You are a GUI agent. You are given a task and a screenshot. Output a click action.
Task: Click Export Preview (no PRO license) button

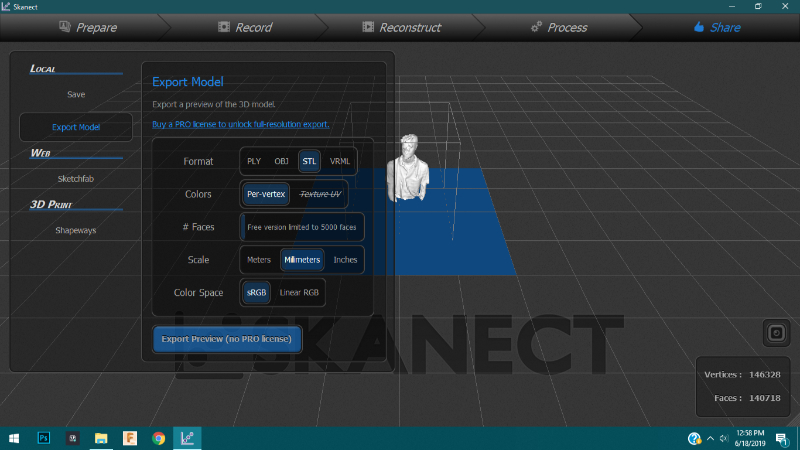coord(227,339)
